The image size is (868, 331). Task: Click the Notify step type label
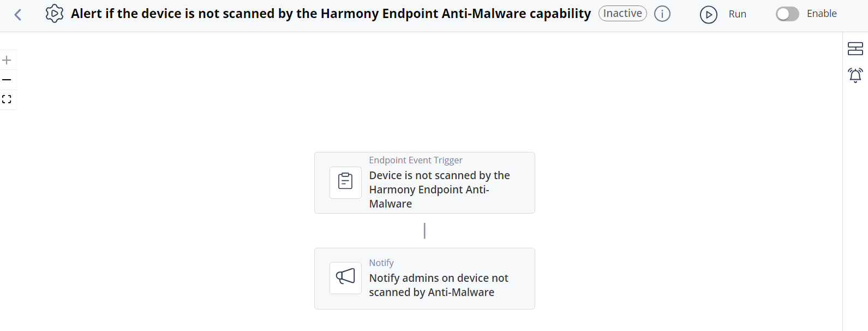381,263
